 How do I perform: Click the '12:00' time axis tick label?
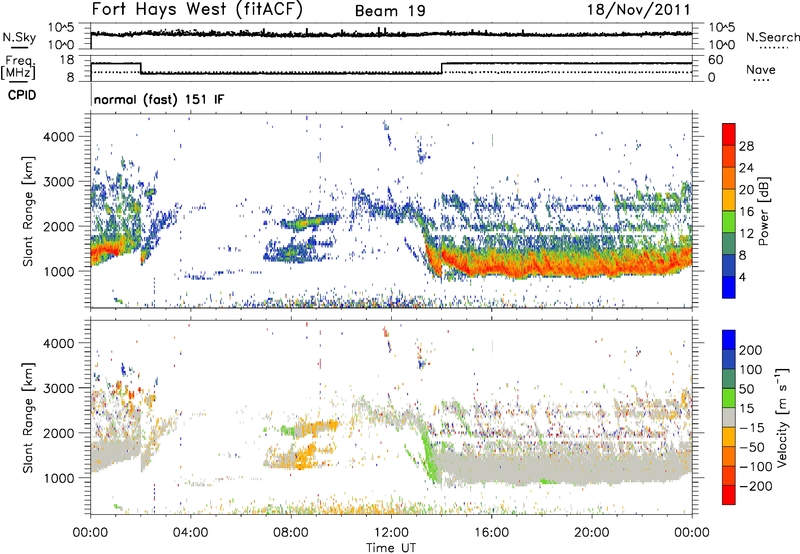(x=391, y=533)
